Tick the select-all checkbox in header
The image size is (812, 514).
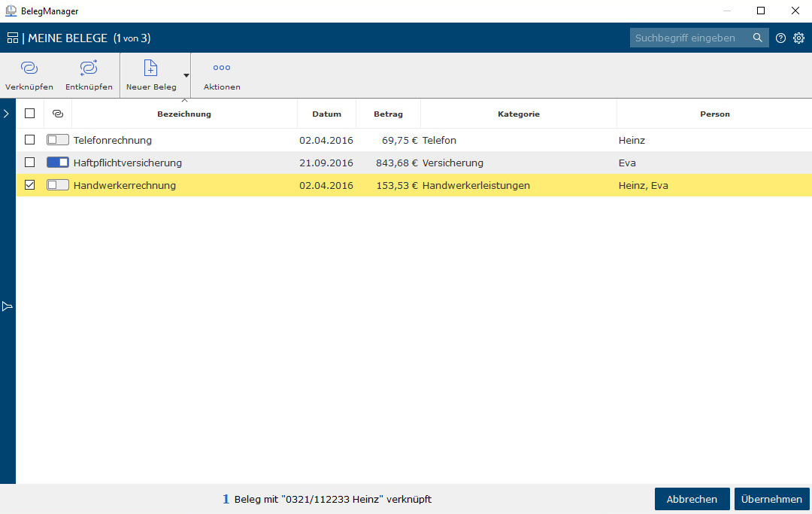point(30,114)
